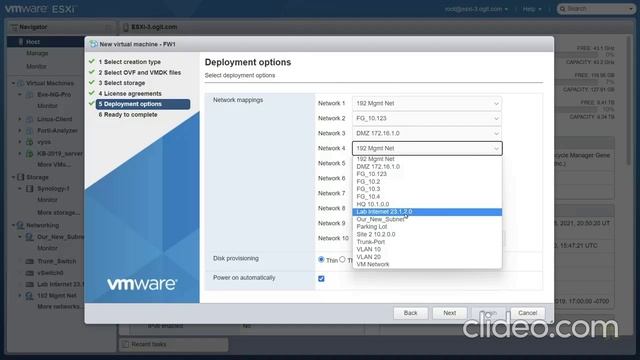Image resolution: width=640 pixels, height=360 pixels.
Task: Pick FG_10.3 from the dropdown list
Action: (x=427, y=189)
